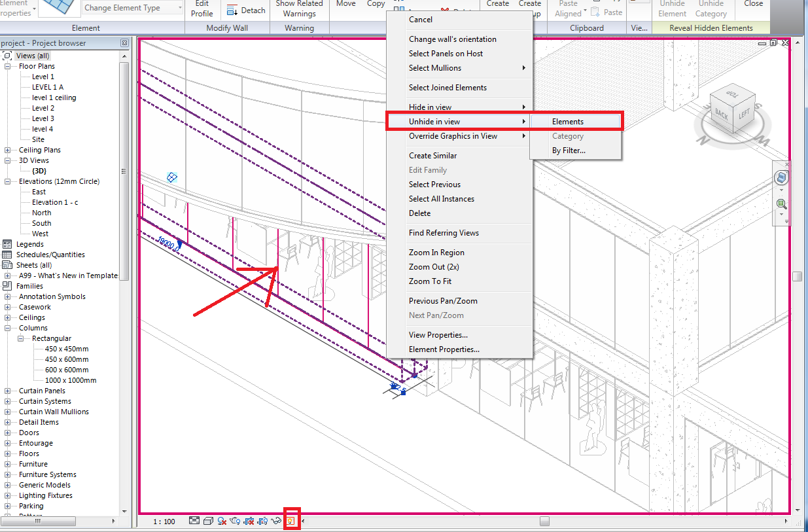Click the Shadows toggle icon on status bar
808x532 pixels.
(x=222, y=520)
